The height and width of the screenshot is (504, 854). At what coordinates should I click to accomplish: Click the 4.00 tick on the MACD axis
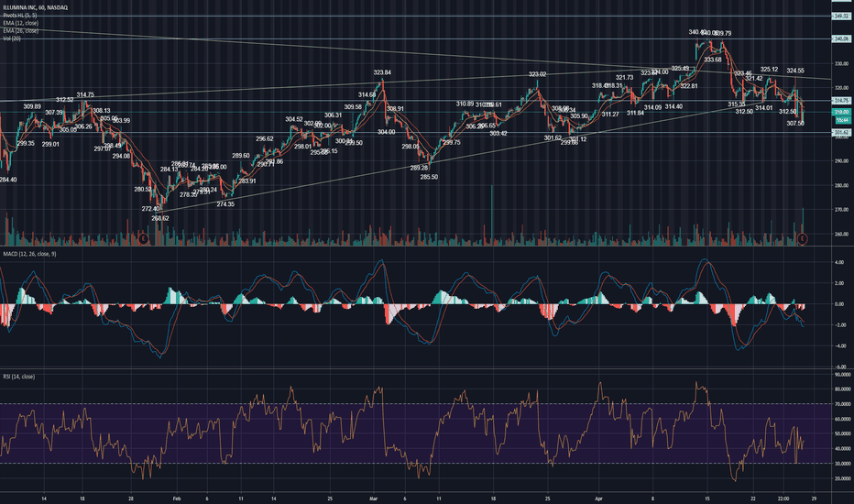pos(839,263)
